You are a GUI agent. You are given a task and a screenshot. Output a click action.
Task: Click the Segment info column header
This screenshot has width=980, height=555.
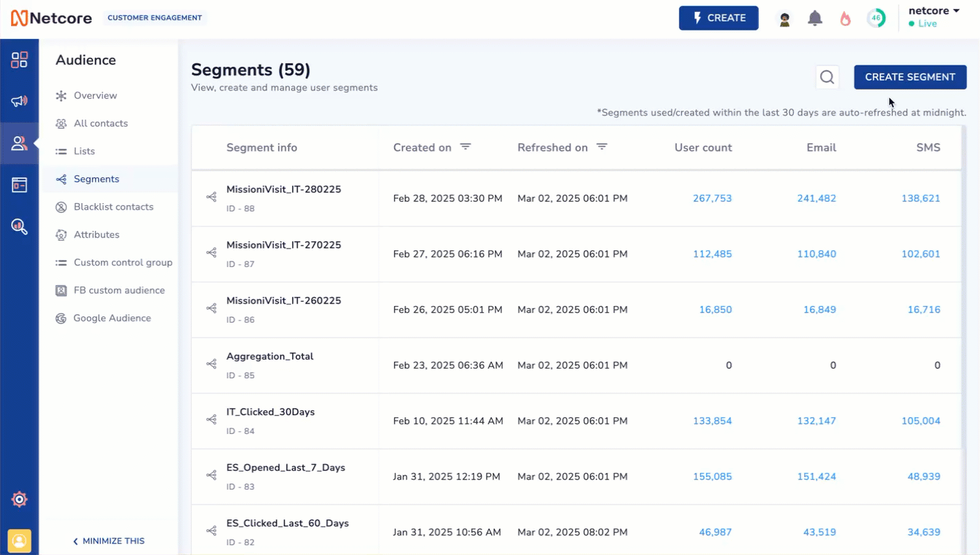coord(261,147)
